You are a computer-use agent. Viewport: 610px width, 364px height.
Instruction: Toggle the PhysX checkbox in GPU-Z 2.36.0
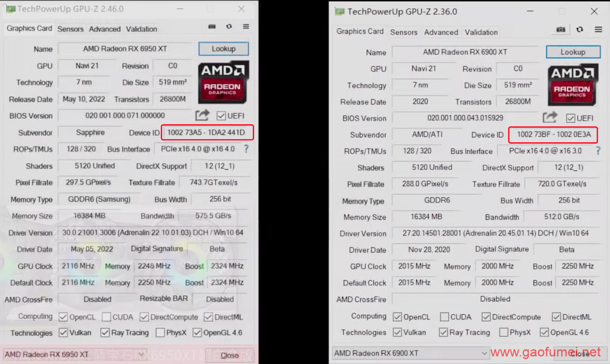[x=504, y=333]
